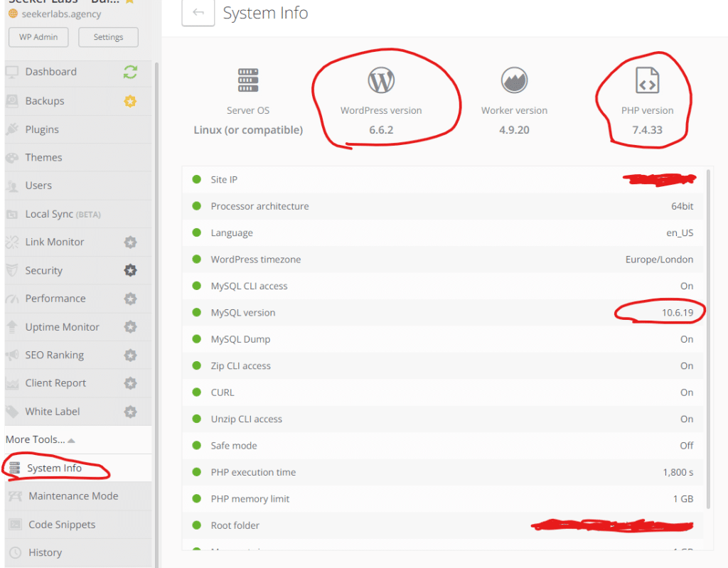Screen dimensions: 728x568
Task: Click the PHP version number 7.4.33
Action: (647, 130)
